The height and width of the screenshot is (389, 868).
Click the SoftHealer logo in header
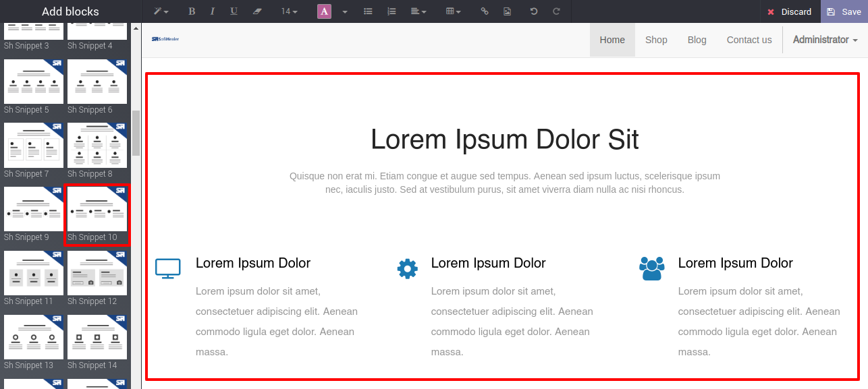pos(165,39)
